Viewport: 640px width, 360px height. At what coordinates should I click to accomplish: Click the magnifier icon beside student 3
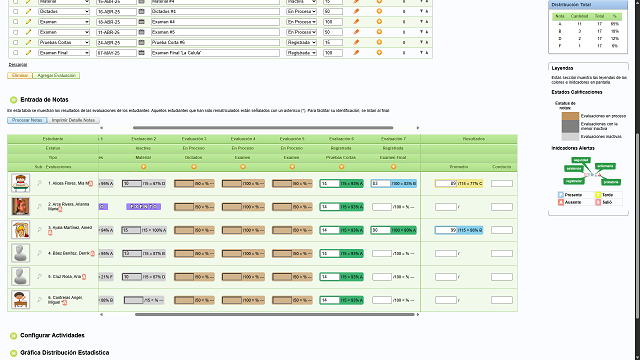click(x=40, y=230)
